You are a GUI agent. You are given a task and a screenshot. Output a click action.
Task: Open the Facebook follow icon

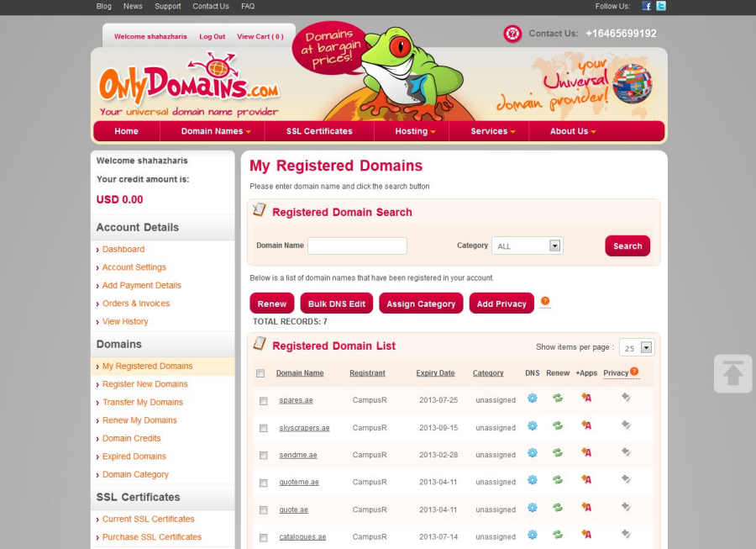647,6
